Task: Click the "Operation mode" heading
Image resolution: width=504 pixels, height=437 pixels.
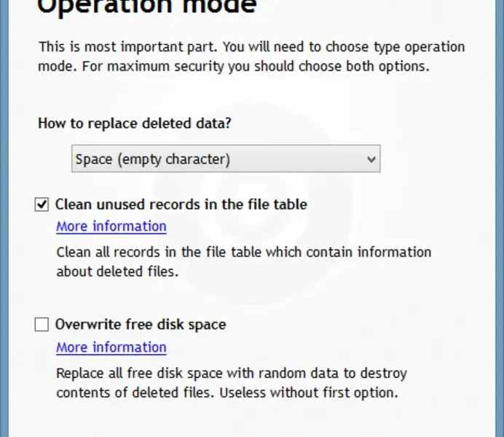Action: point(146,7)
